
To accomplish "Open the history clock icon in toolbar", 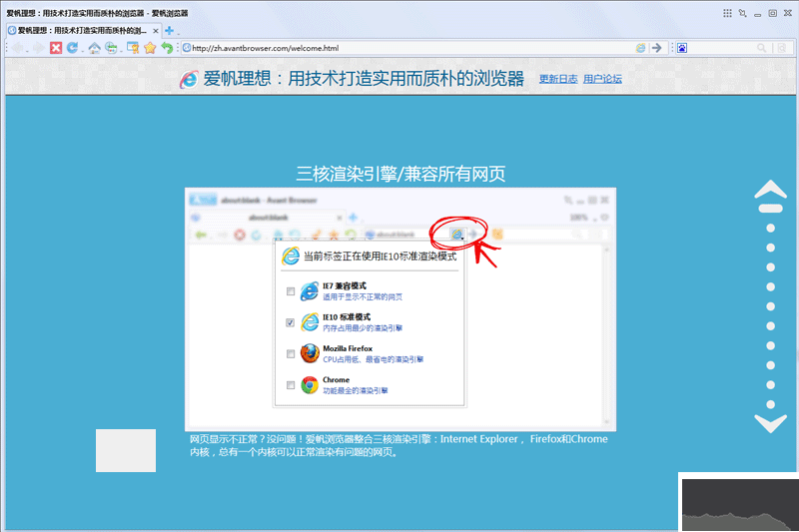I will [x=111, y=48].
